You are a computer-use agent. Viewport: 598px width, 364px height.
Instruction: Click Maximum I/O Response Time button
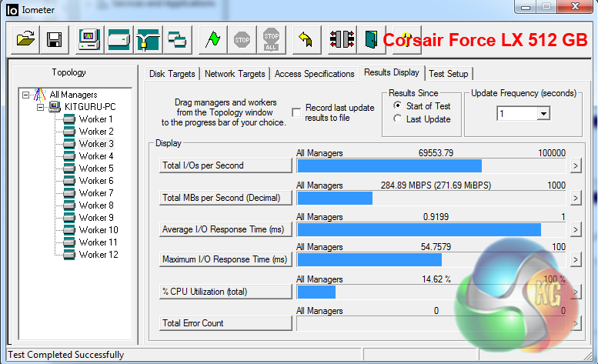(226, 259)
